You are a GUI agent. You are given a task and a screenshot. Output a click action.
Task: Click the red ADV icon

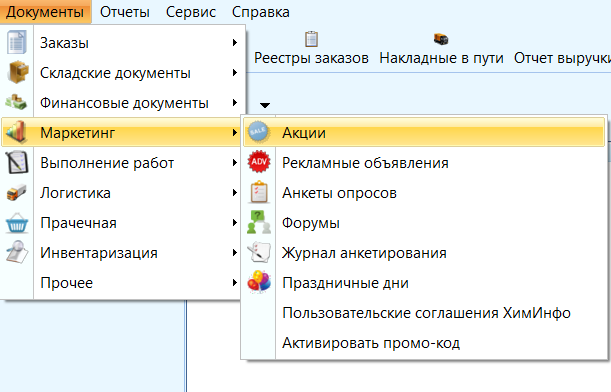(x=259, y=162)
